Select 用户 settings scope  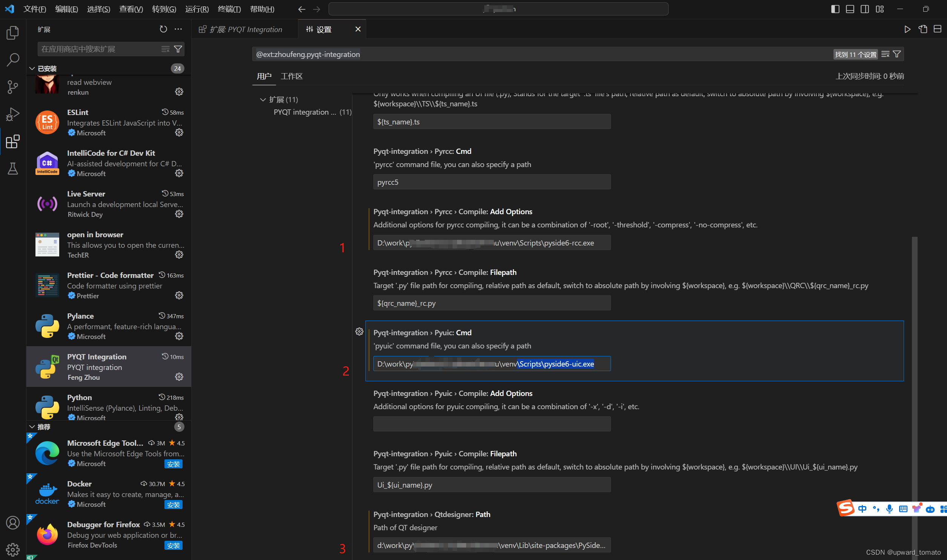tap(264, 76)
